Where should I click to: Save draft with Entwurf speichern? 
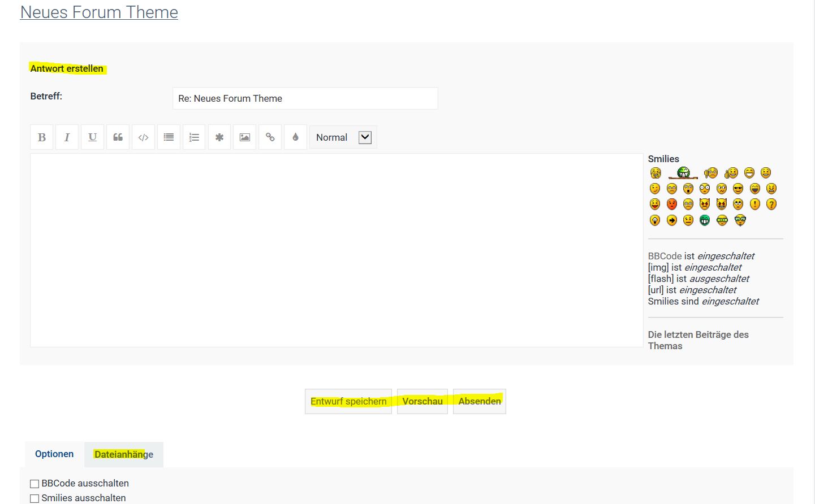[348, 401]
